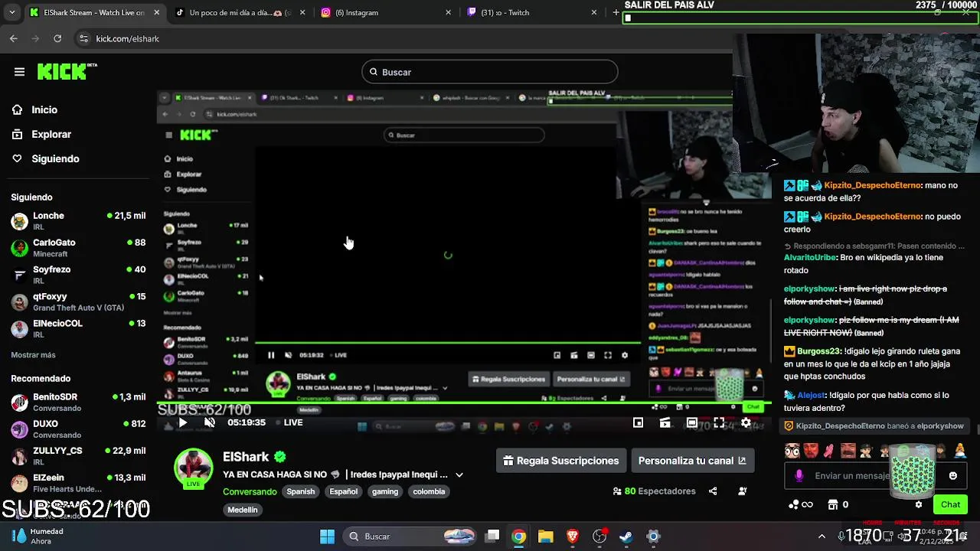Select the Spanish tag
The image size is (980, 551).
tap(301, 491)
